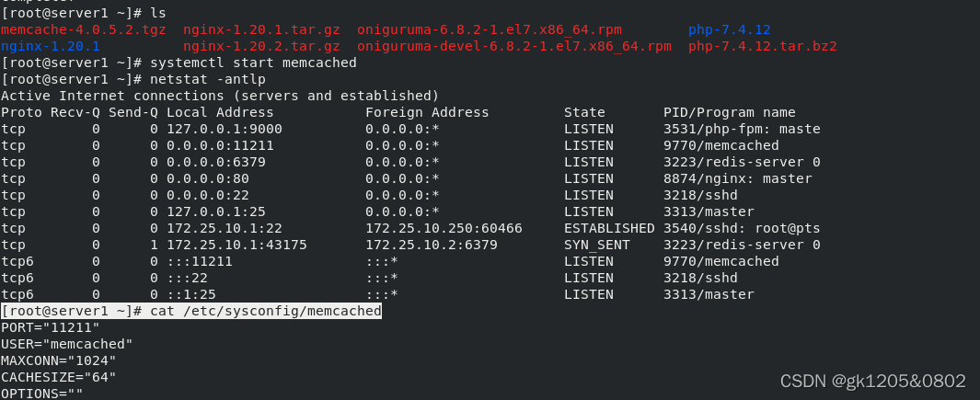Select nginx-1.20.2.tar.gz file name
Viewport: 980px width, 400px height.
[261, 46]
